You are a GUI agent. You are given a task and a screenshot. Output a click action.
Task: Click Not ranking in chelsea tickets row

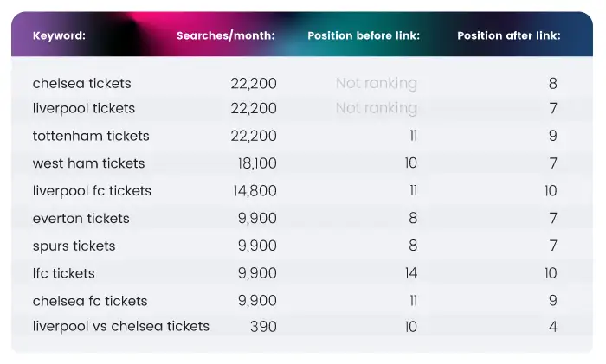tap(377, 83)
